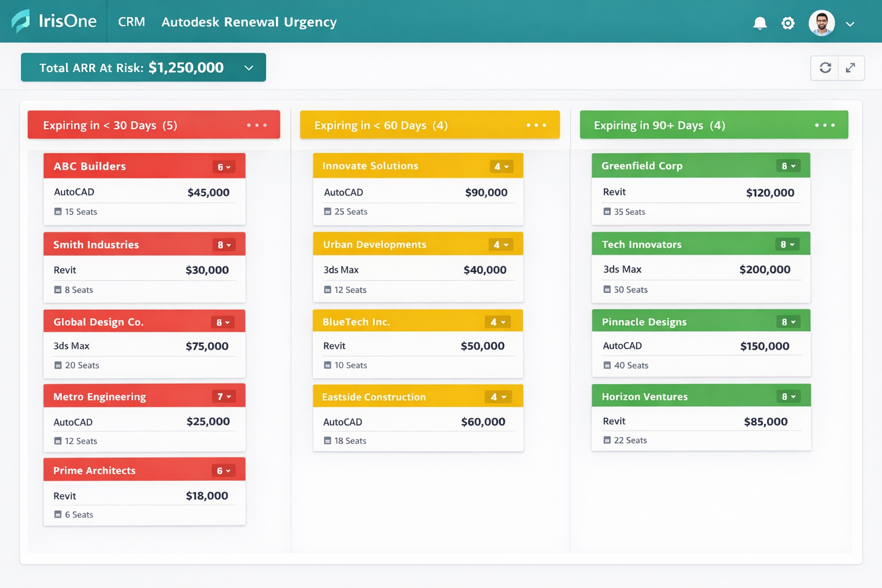
Task: Open the Smith Industries account title
Action: tap(96, 245)
